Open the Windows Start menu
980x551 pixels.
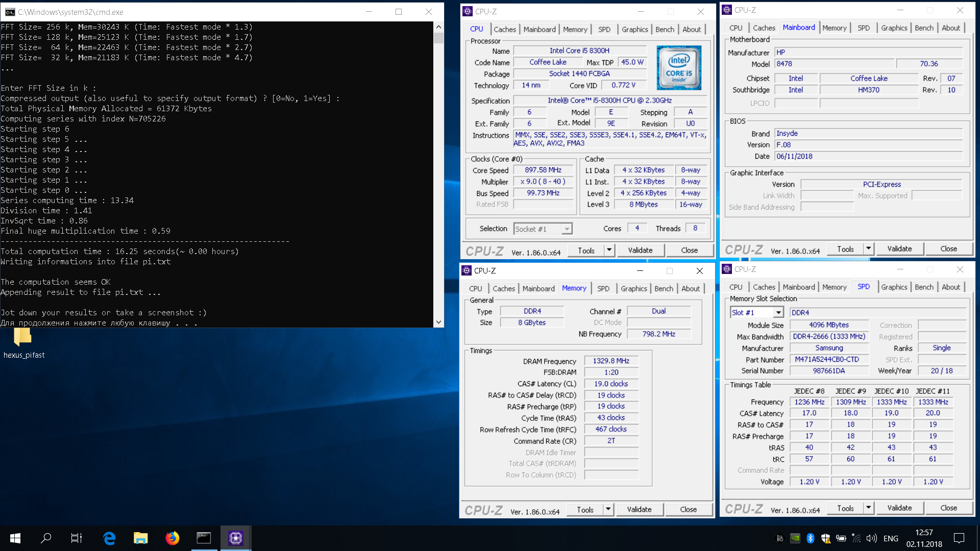click(15, 538)
